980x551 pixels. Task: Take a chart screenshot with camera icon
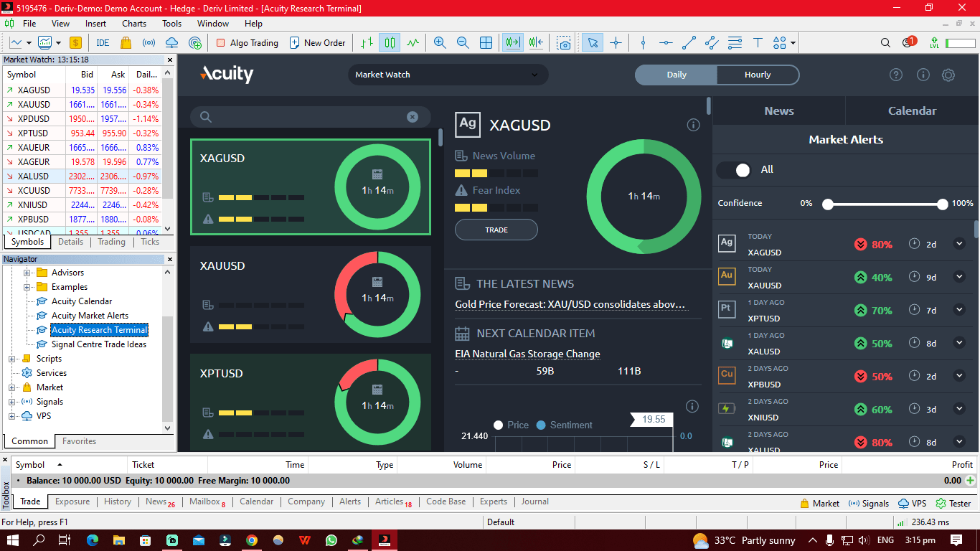tap(565, 43)
